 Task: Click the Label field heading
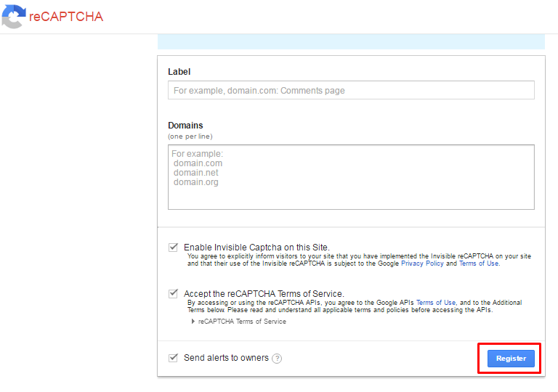(x=179, y=72)
